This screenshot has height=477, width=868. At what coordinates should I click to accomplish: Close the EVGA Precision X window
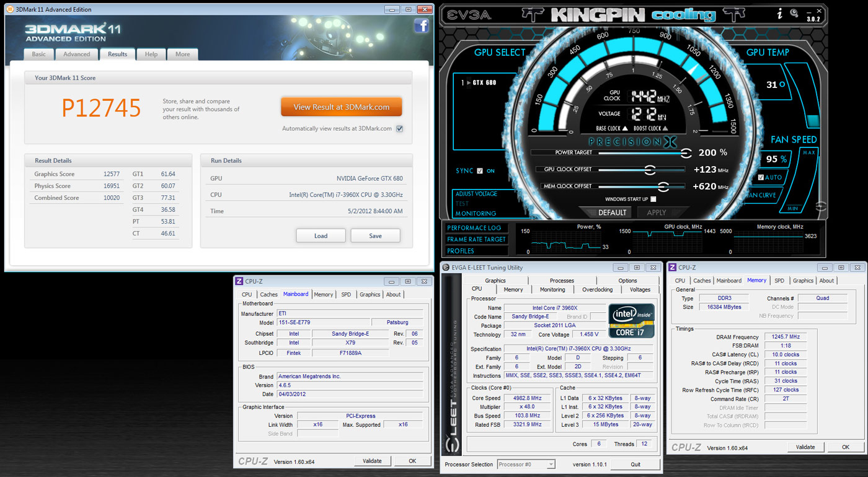pos(819,11)
